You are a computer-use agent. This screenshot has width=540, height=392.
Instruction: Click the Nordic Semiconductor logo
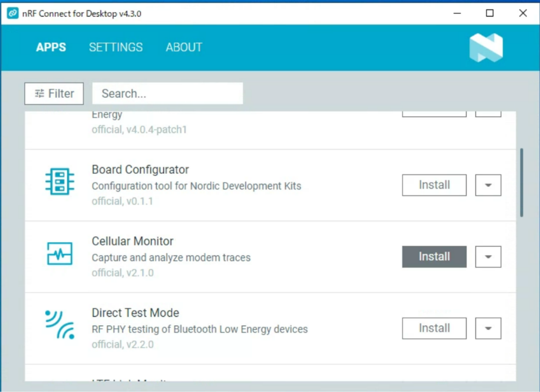pos(486,48)
